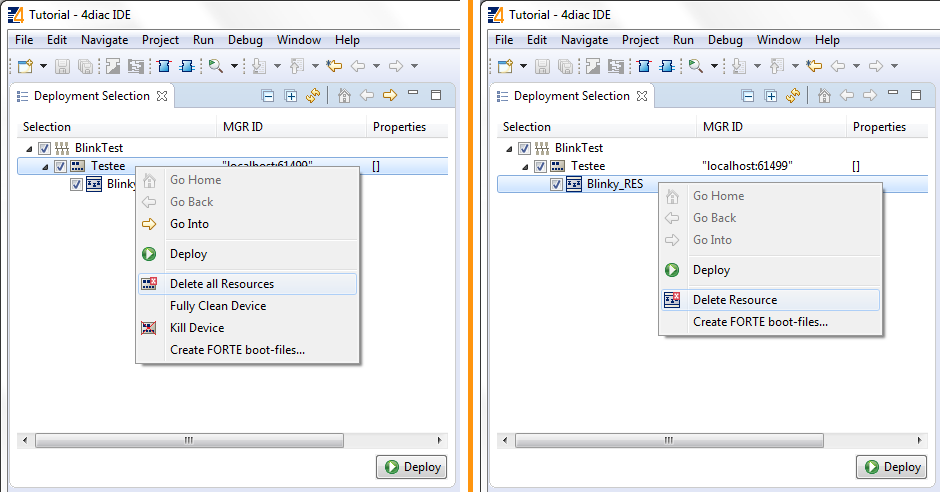Choose Delete all Resources from context menu
The height and width of the screenshot is (492, 940).
[221, 284]
